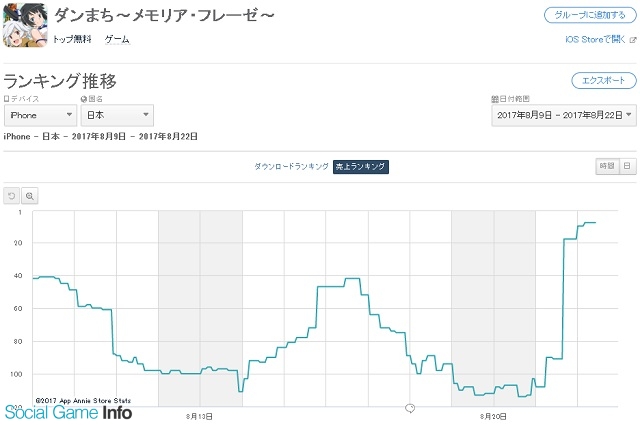
Task: Click the トップ無料 category link
Action: pos(72,39)
